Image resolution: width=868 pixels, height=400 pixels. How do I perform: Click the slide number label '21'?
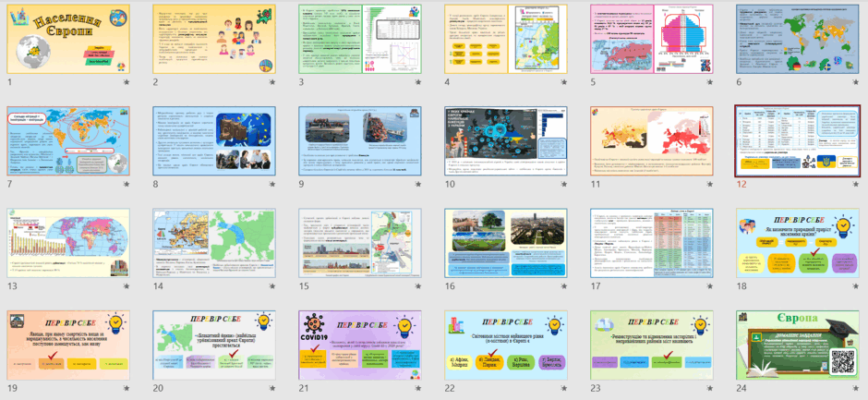tap(304, 388)
